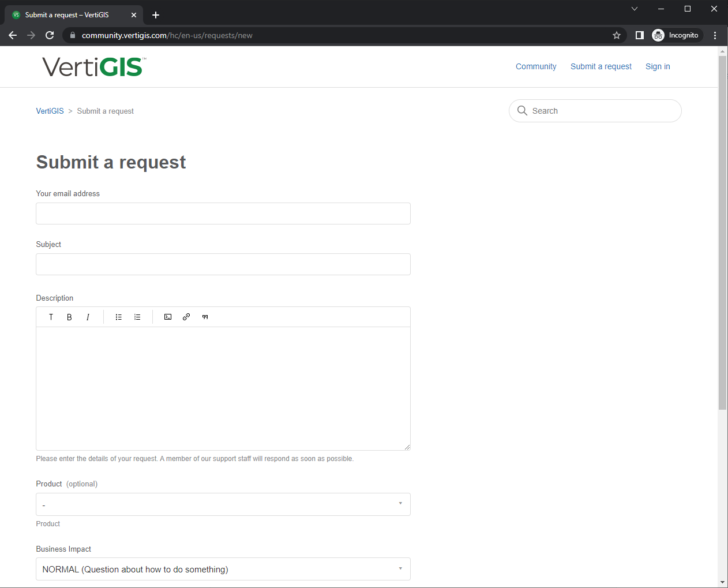Image resolution: width=728 pixels, height=588 pixels.
Task: Insert a block quote in description
Action: point(205,317)
